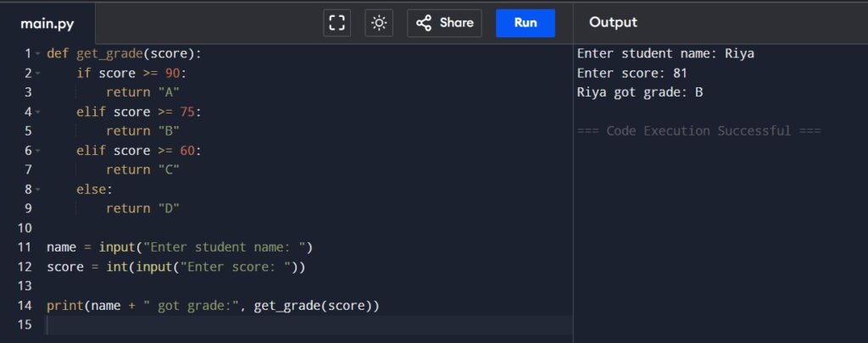Collapse the else block at line 8

pos(37,190)
